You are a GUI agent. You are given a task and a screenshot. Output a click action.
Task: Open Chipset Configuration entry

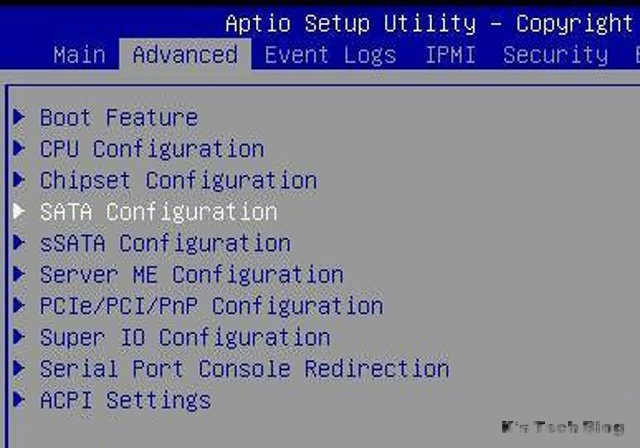click(x=178, y=181)
